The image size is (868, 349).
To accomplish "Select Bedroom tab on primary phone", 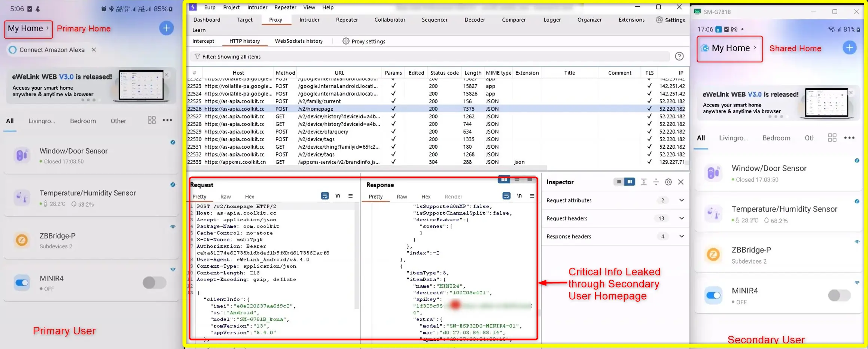I will [x=83, y=121].
